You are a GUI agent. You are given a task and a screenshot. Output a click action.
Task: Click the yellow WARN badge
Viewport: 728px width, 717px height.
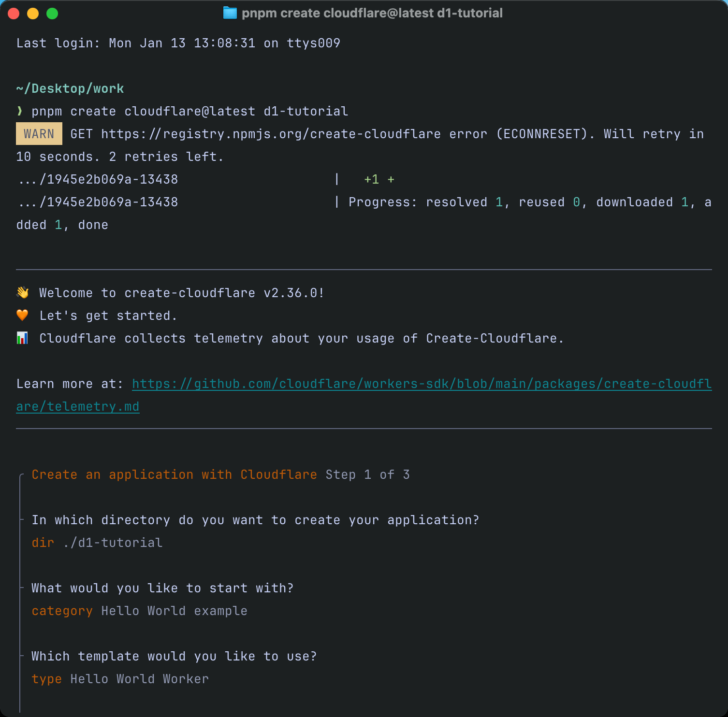click(39, 134)
